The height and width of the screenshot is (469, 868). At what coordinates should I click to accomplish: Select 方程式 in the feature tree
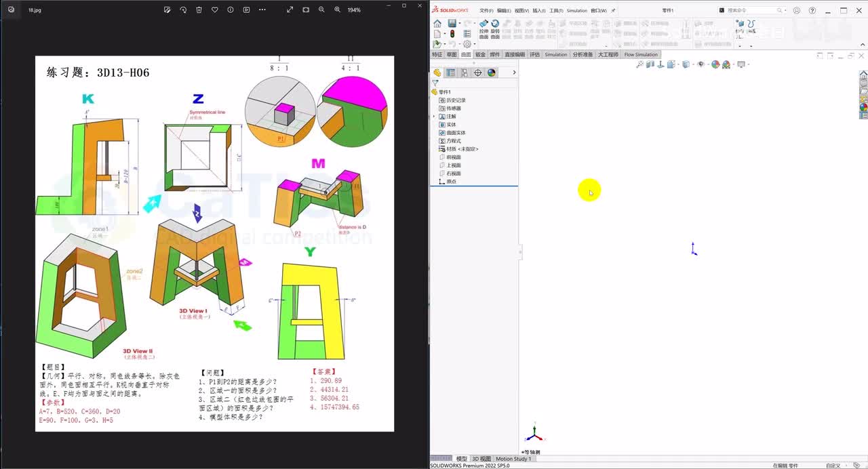point(450,141)
